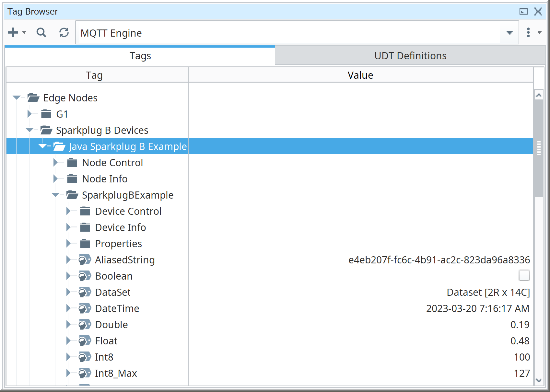The height and width of the screenshot is (392, 550).
Task: Refresh the tag browser
Action: click(64, 32)
